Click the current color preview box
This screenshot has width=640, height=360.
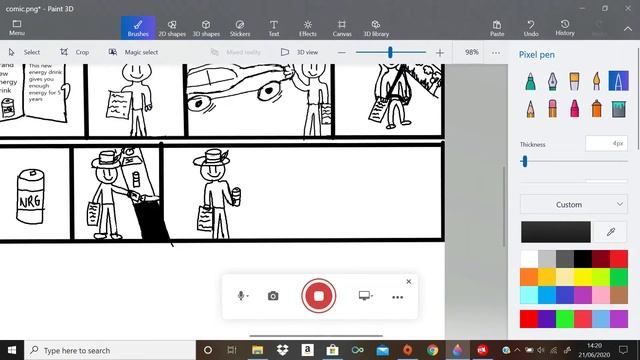click(x=556, y=232)
